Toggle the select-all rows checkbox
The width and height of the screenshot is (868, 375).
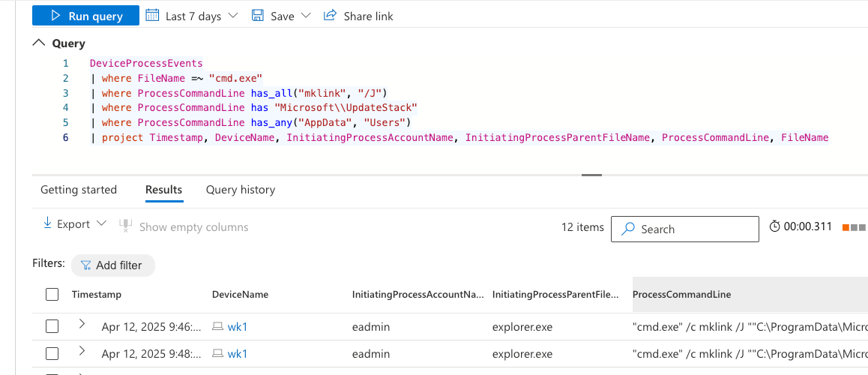coord(52,295)
